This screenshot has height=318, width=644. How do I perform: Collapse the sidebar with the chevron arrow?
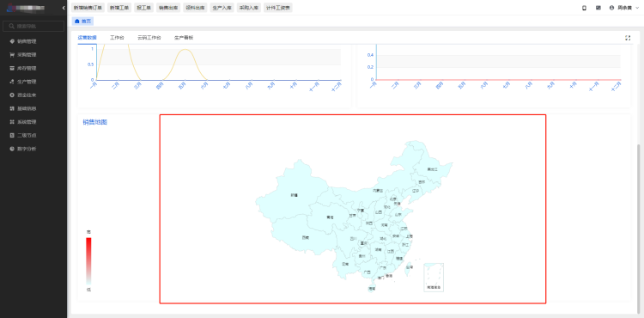(64, 8)
